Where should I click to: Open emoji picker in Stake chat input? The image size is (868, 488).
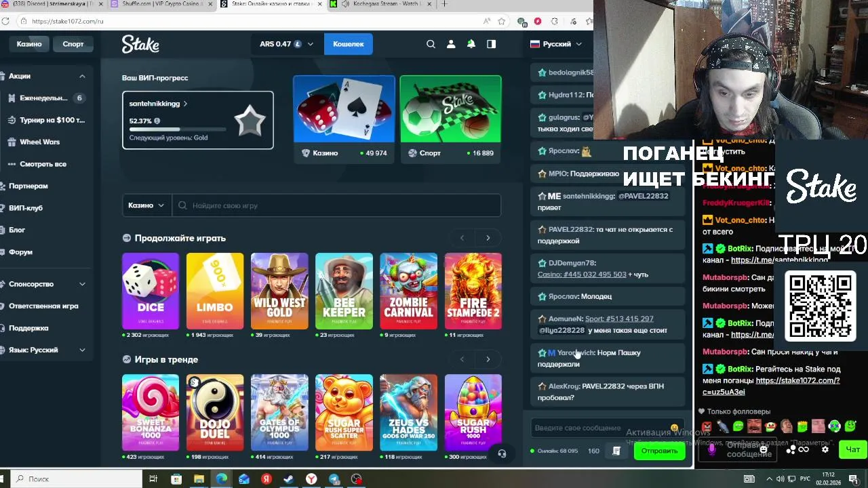click(674, 428)
